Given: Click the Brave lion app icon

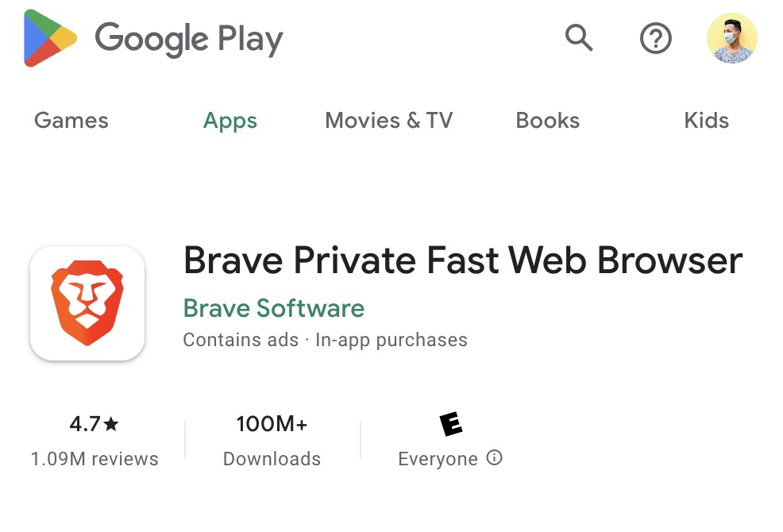Looking at the screenshot, I should 87,303.
